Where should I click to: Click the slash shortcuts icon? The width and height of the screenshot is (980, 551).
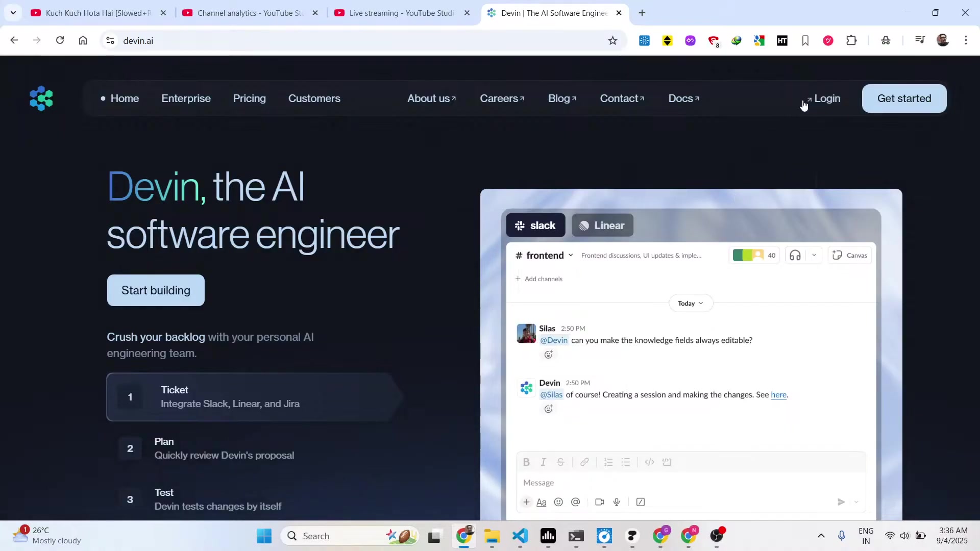(x=641, y=502)
